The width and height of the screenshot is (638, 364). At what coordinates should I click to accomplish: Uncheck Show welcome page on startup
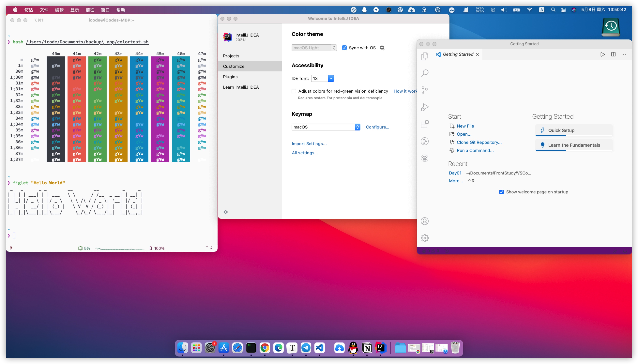501,192
